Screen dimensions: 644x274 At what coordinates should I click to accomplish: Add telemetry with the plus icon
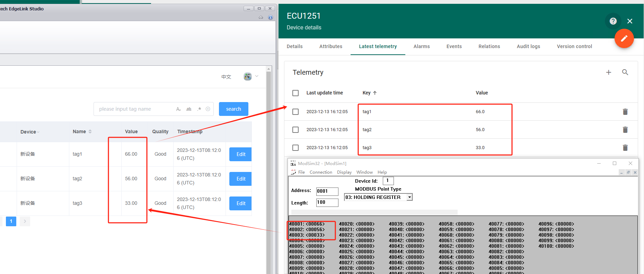tap(608, 72)
